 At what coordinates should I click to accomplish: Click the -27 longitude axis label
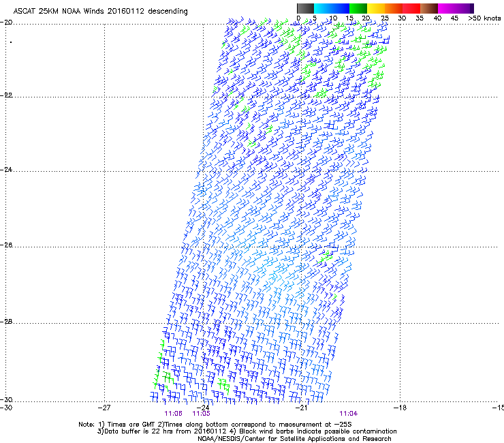tap(104, 408)
